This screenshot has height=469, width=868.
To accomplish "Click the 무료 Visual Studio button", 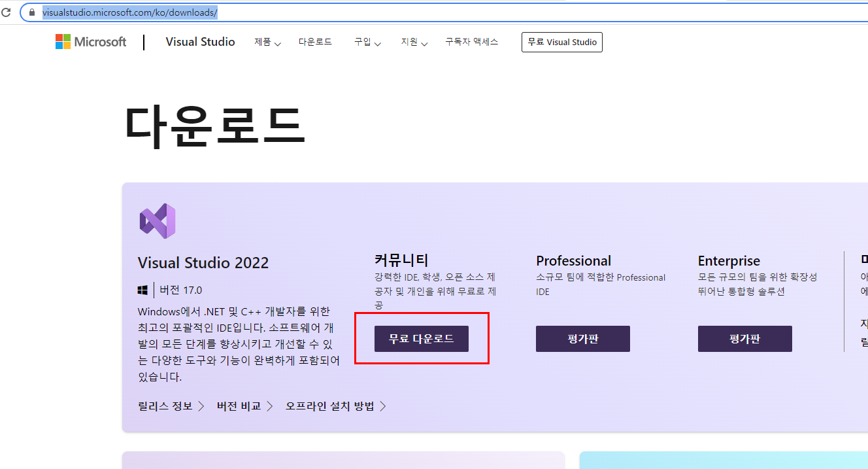I will 562,42.
